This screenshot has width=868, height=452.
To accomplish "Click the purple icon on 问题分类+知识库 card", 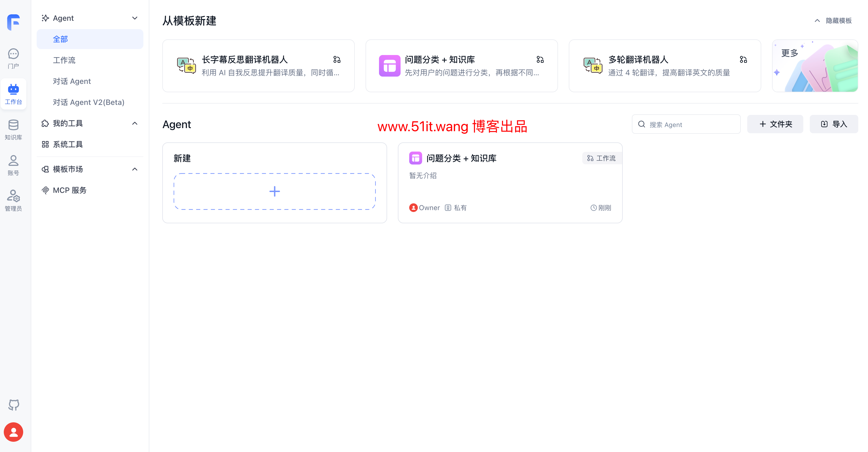I will click(x=390, y=65).
